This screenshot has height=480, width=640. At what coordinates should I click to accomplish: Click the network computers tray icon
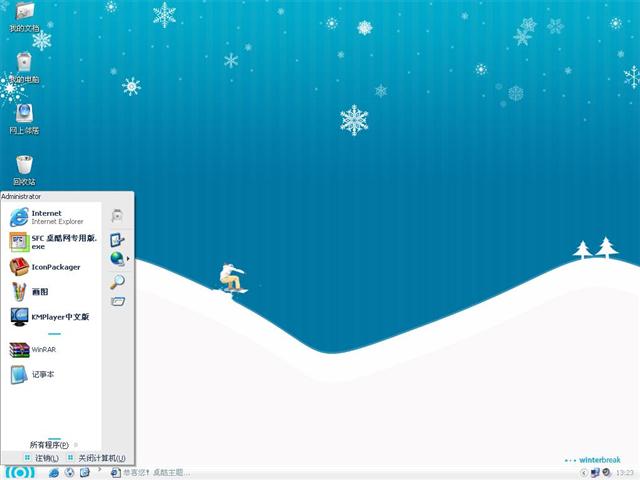point(596,473)
